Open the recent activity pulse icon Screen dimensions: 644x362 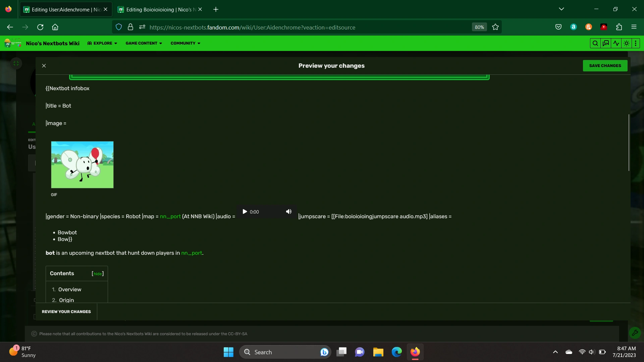616,43
